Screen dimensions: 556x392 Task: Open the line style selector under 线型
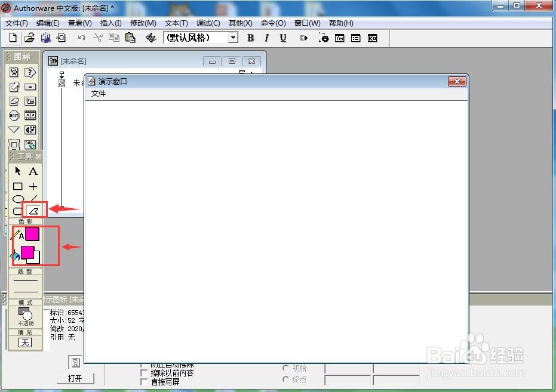[x=25, y=286]
